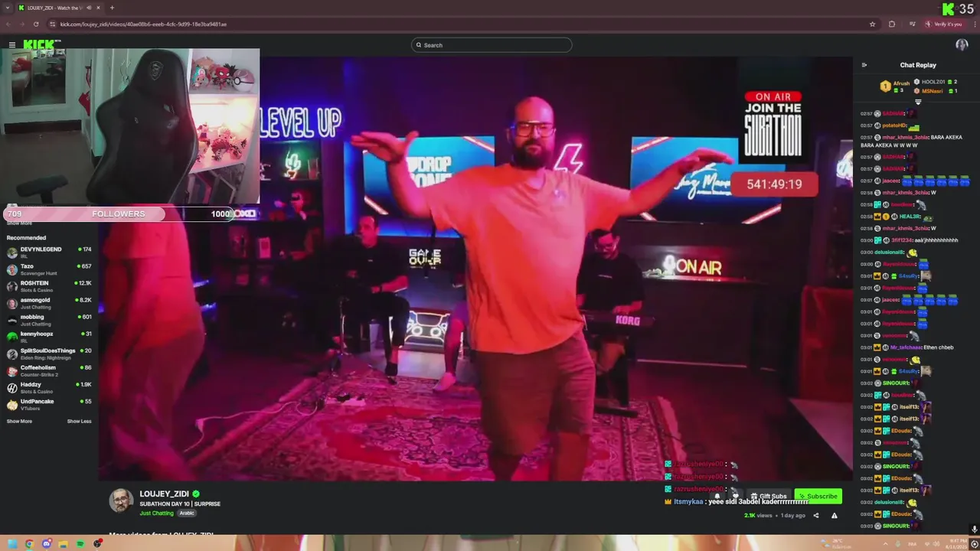Open File Explorer from the taskbar
The image size is (980, 551).
(x=63, y=544)
